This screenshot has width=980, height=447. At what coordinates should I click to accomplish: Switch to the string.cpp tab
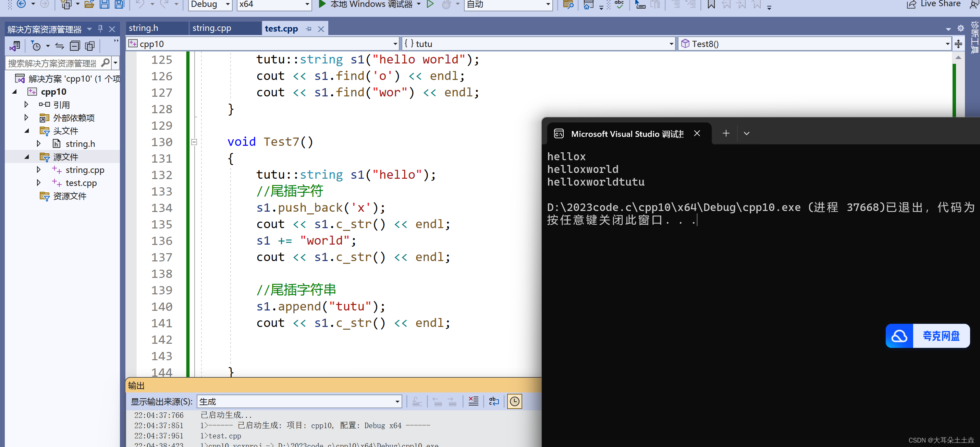point(212,28)
